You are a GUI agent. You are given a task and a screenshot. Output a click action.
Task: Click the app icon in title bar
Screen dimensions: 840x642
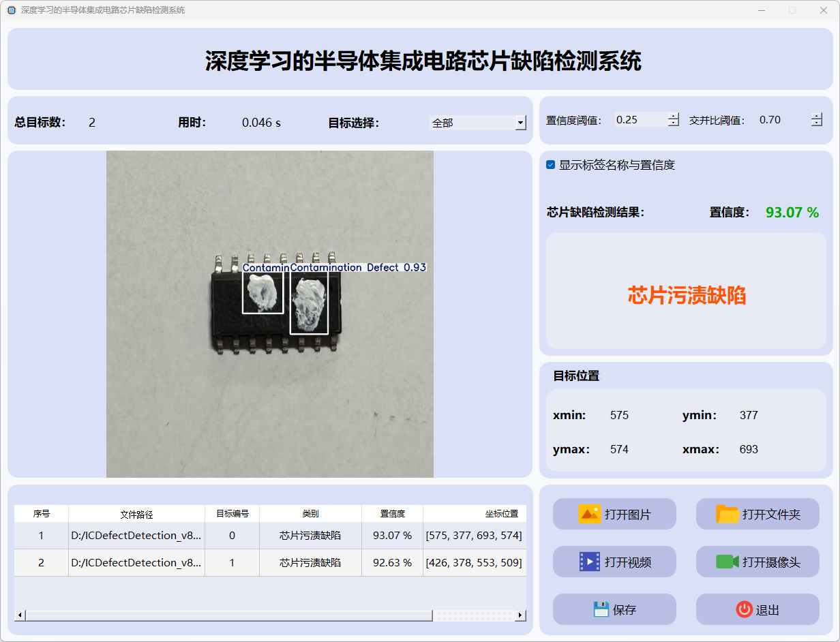click(x=11, y=10)
